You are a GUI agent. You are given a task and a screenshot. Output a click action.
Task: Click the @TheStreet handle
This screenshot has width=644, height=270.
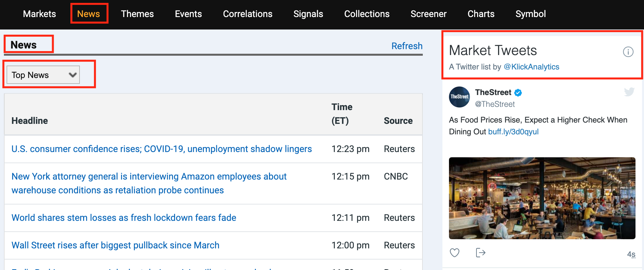tap(495, 104)
